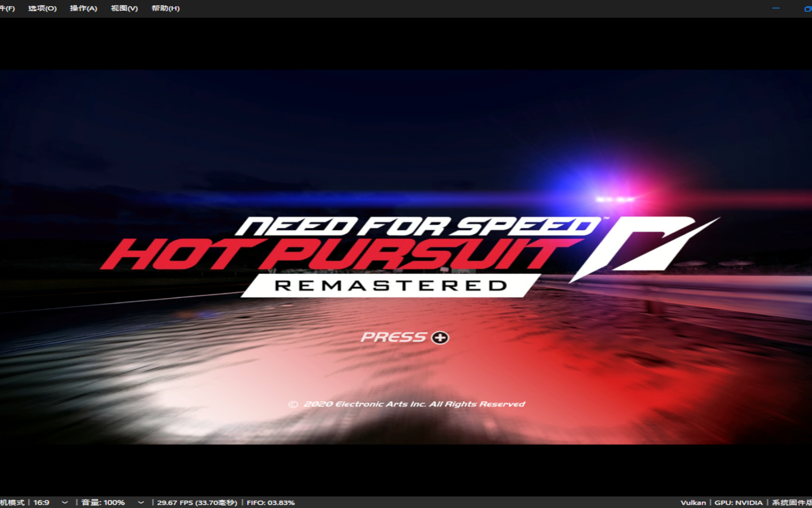Minimize the emulator window

coord(776,8)
